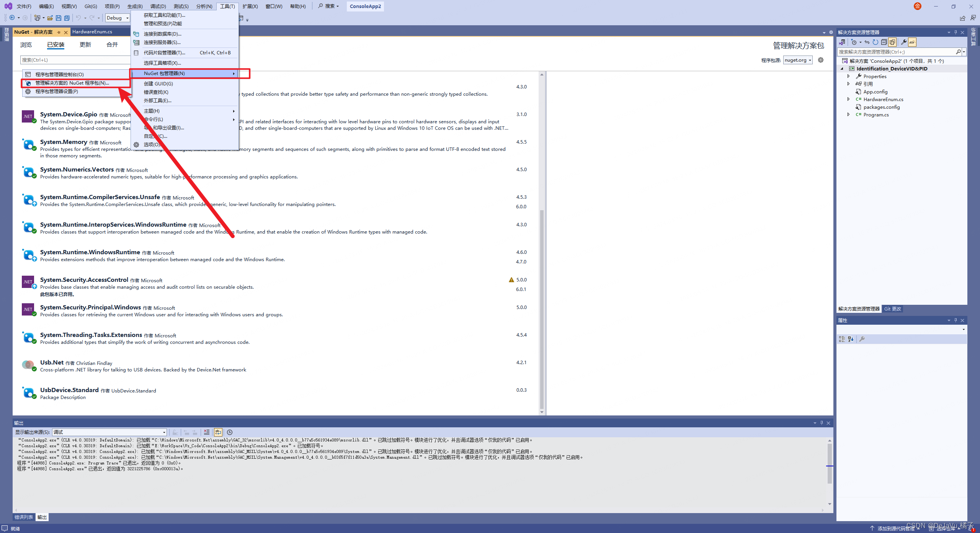Switch to the Git 更改 panel tab

click(892, 309)
